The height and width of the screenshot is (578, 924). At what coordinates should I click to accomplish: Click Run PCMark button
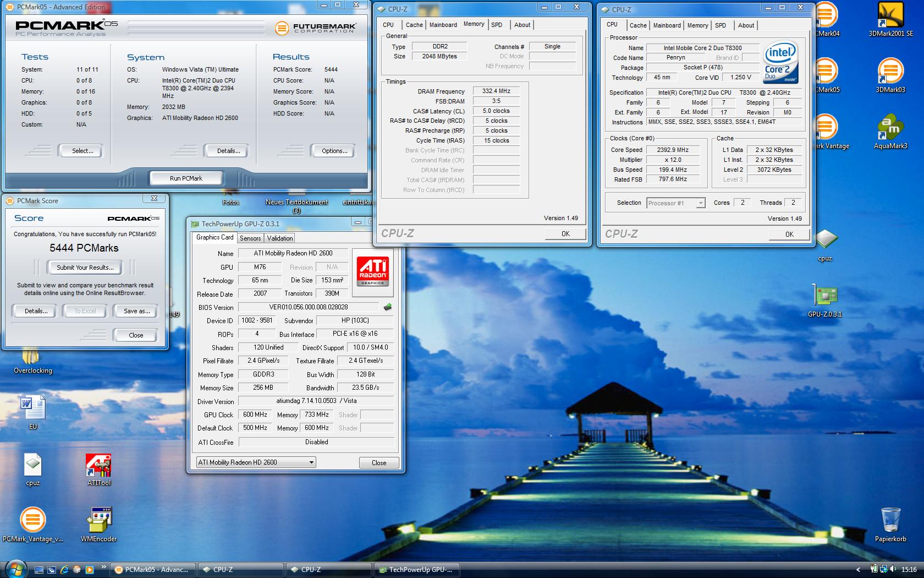click(x=186, y=178)
